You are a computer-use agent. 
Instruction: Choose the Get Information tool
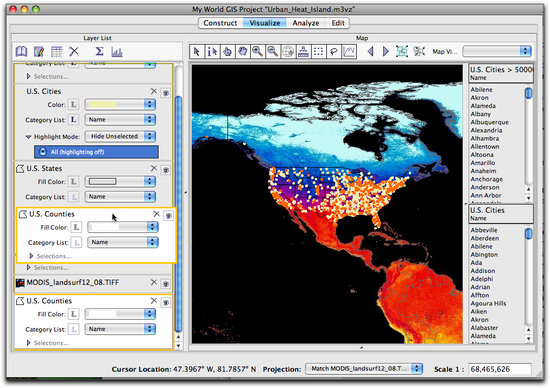click(x=212, y=52)
